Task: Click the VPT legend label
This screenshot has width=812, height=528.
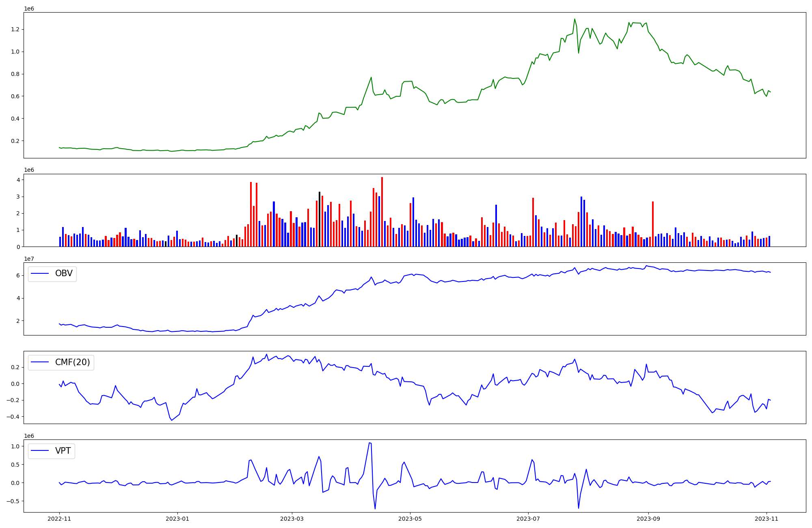Action: click(x=63, y=451)
